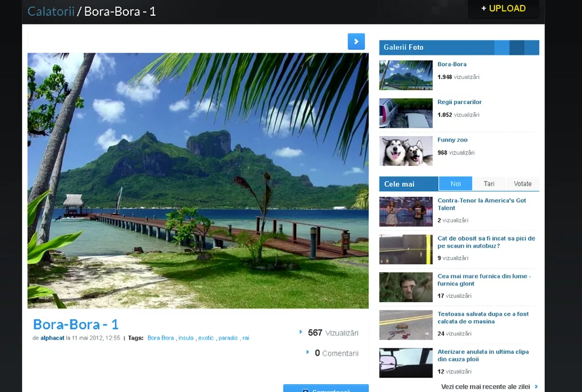The height and width of the screenshot is (392, 582).
Task: Switch to the Tari tab
Action: [x=489, y=184]
